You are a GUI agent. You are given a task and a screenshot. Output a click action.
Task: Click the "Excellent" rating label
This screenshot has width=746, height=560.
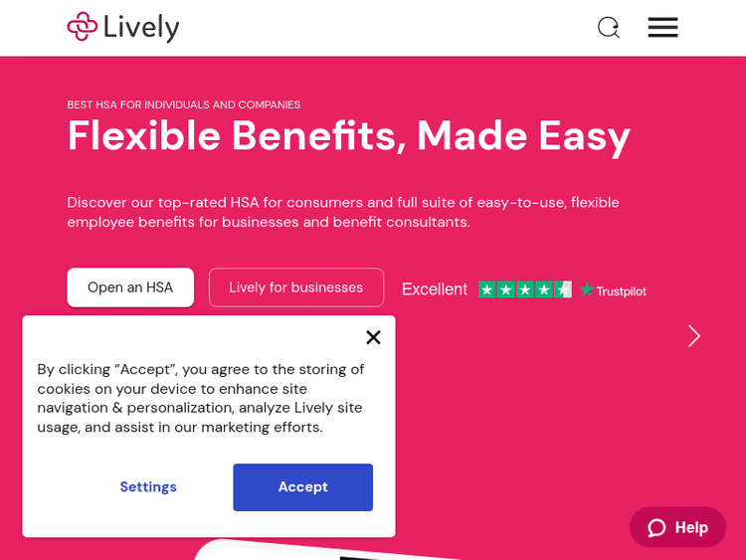pos(435,289)
